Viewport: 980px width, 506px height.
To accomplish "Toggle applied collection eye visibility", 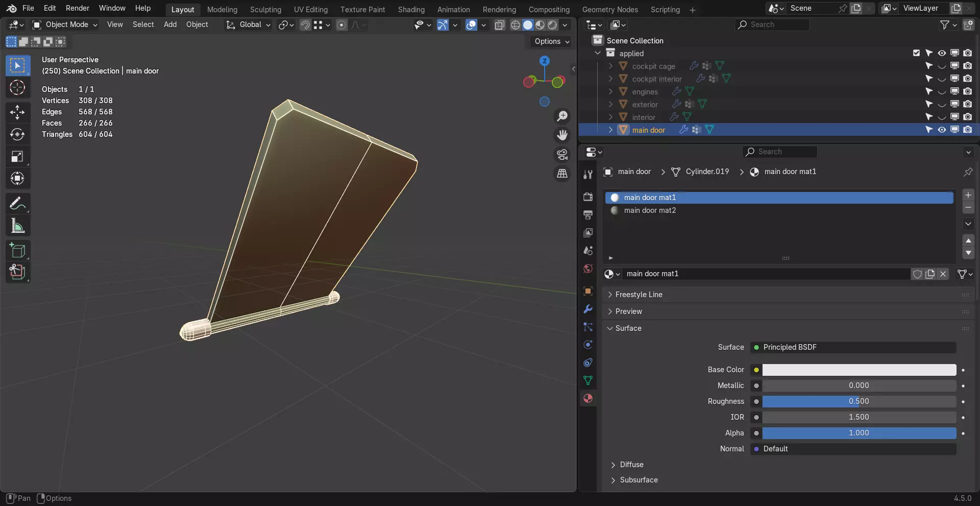I will [942, 53].
